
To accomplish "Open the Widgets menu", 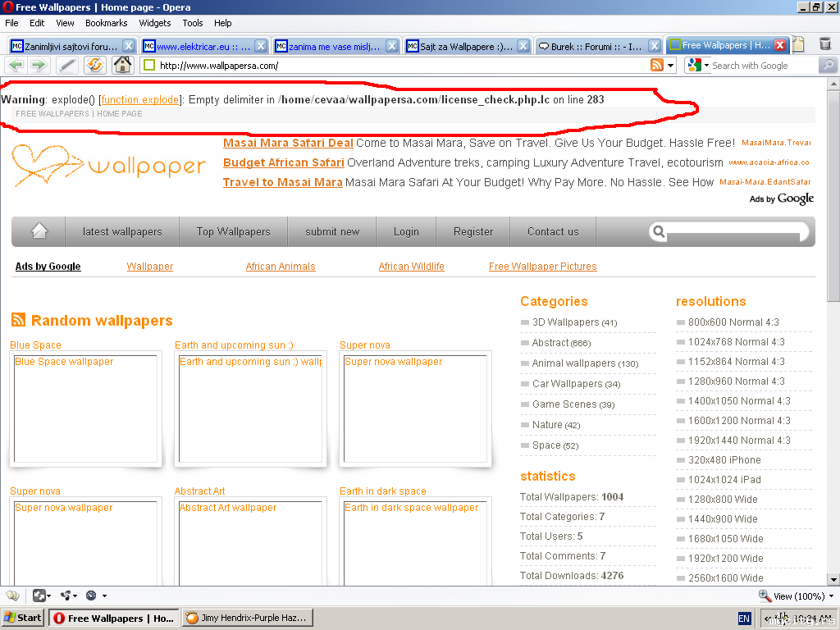I will pos(155,23).
